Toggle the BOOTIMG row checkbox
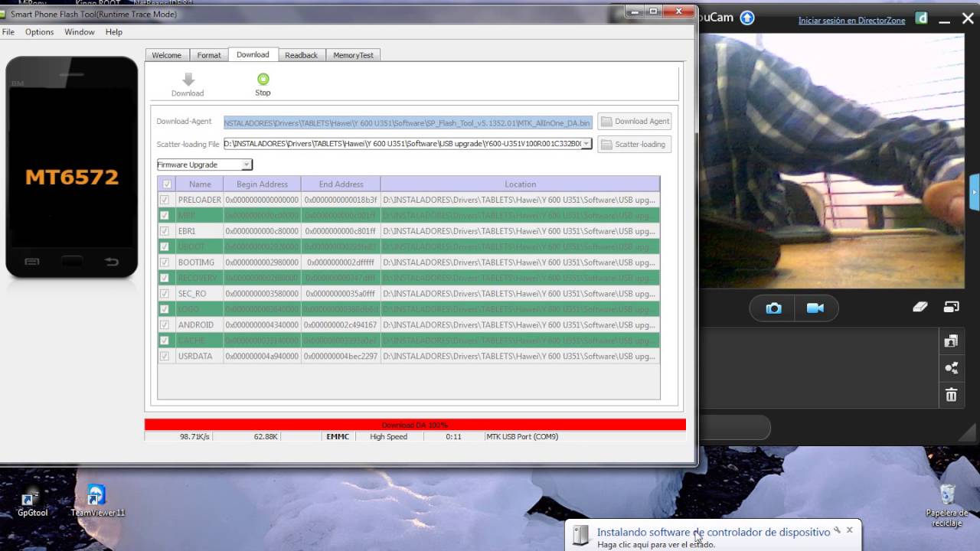 click(164, 262)
